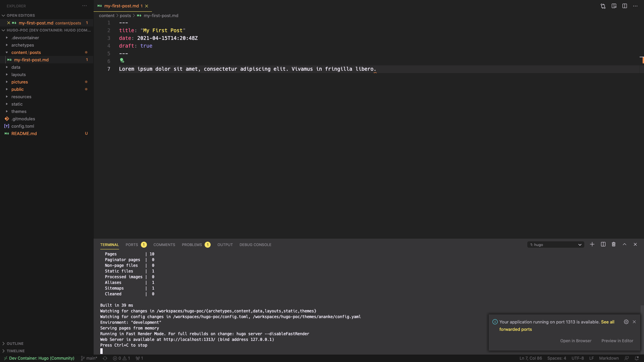Toggle notifications bell in status bar
This screenshot has height=362, width=644.
(637, 358)
